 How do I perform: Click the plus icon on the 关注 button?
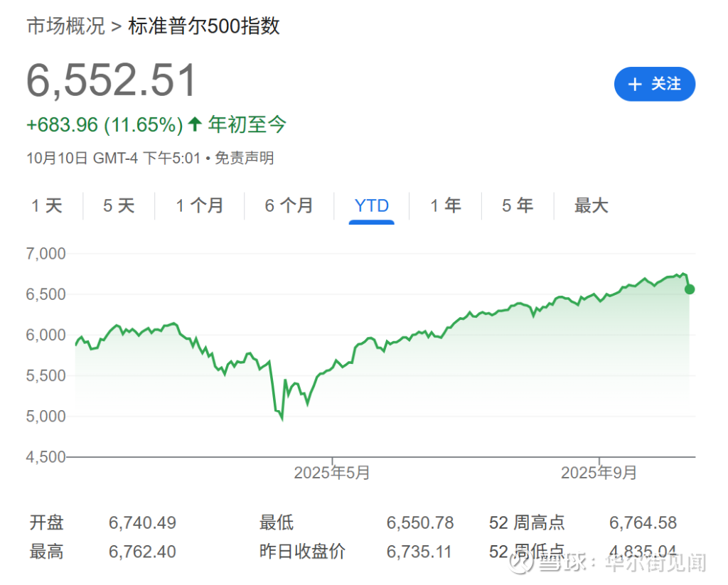(x=635, y=84)
